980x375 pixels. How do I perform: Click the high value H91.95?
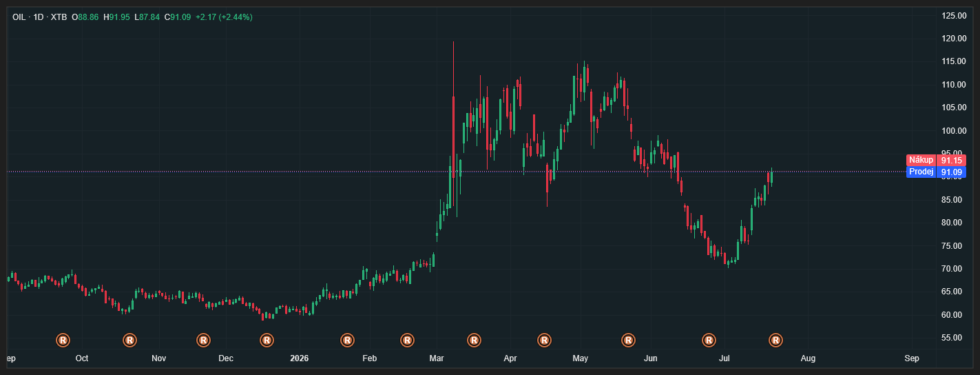pyautogui.click(x=116, y=17)
